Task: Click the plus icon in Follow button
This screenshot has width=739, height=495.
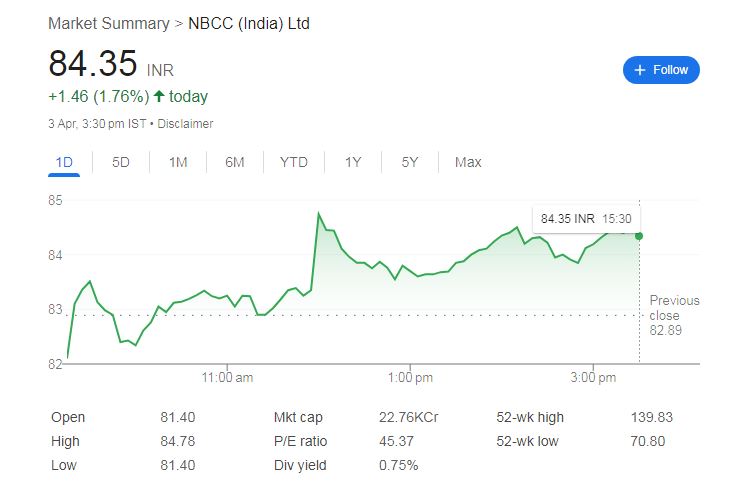Action: tap(640, 70)
